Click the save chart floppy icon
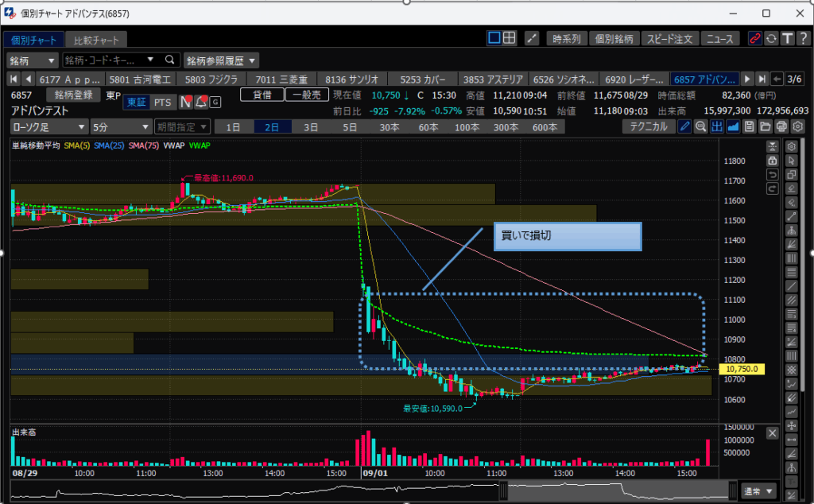The image size is (814, 504). coord(749,126)
